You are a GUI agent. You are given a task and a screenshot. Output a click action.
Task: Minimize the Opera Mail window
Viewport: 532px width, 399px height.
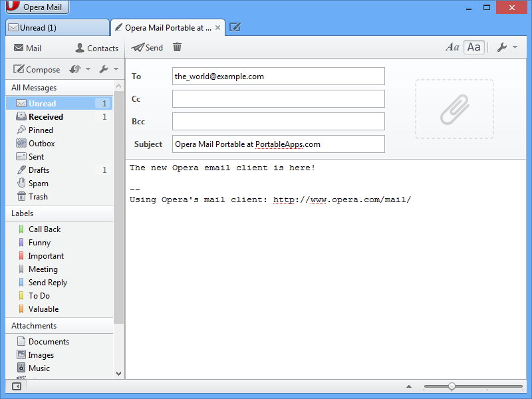pyautogui.click(x=469, y=7)
